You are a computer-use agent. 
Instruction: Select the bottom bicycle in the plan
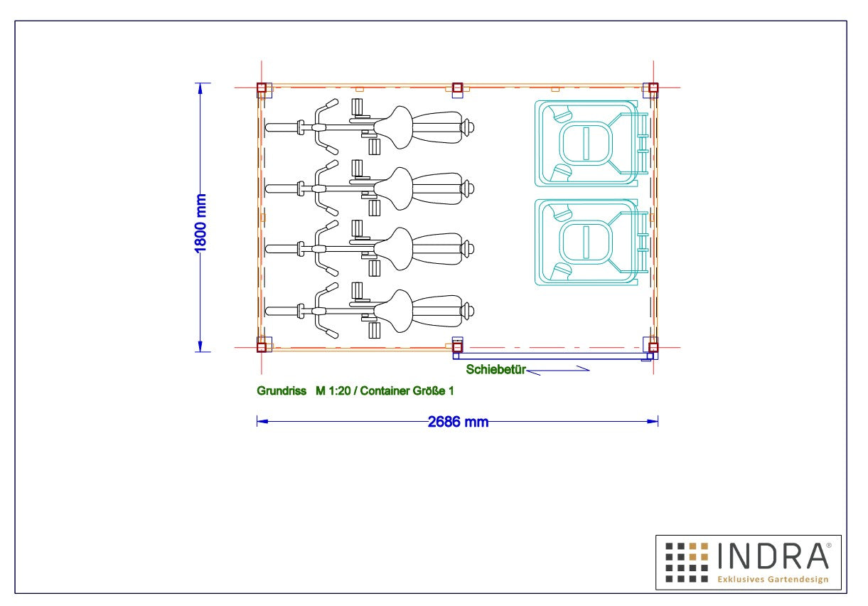pos(370,311)
